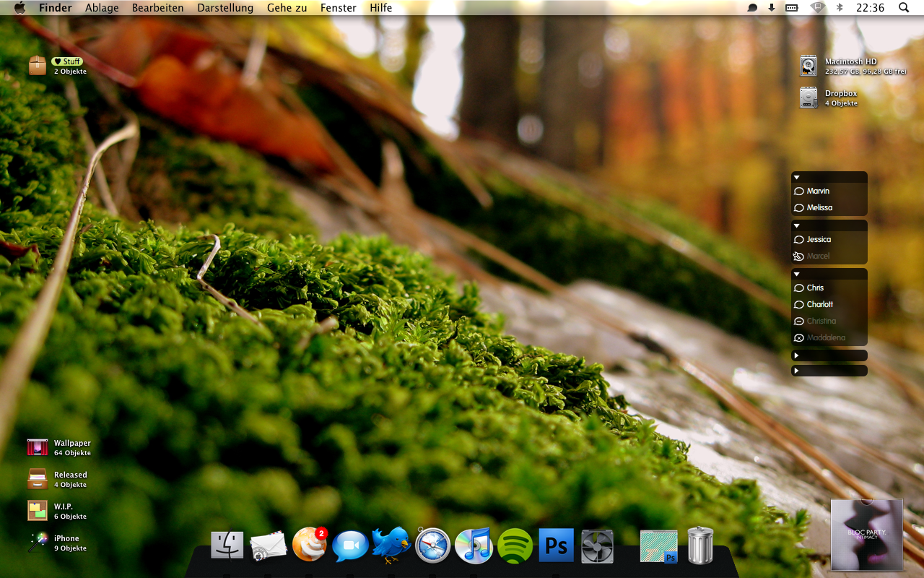Select contact Charlott in buddy list

[829, 305]
